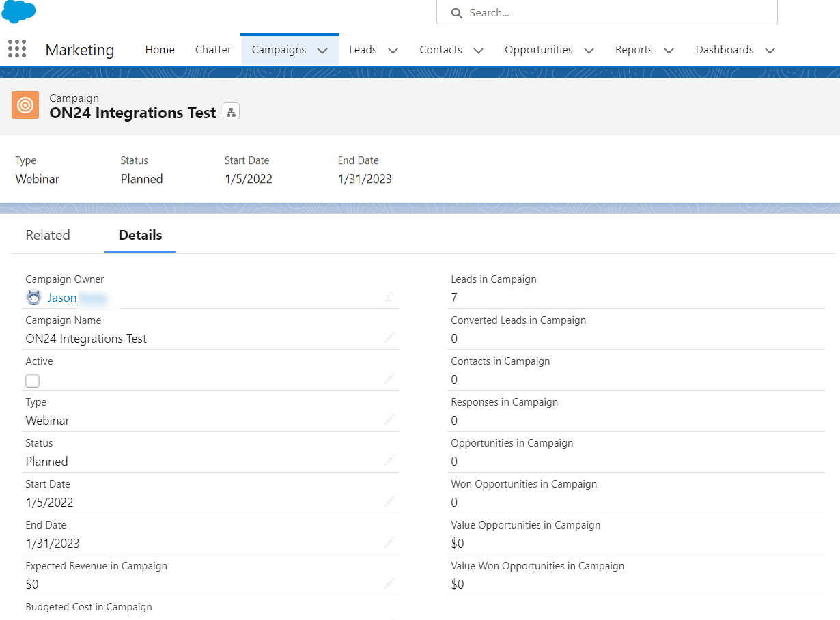Image resolution: width=840 pixels, height=620 pixels.
Task: Click the Expected Revenue in Campaign $0 value
Action: (x=32, y=584)
